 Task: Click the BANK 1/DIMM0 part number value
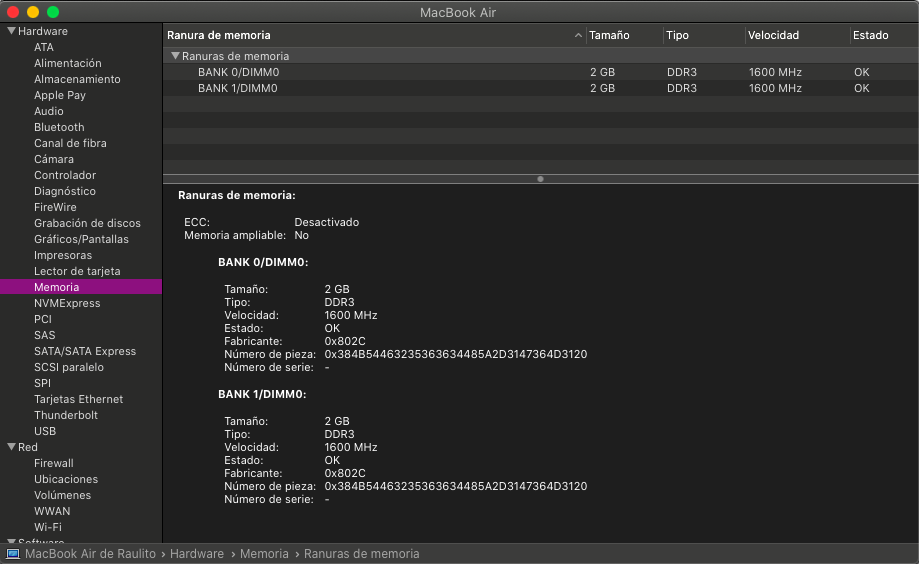[x=455, y=486]
